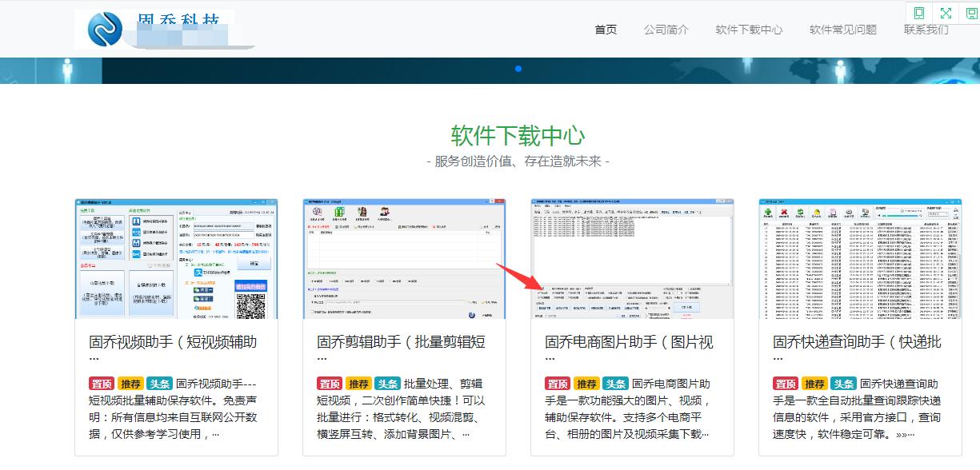
Task: Click the teal 头条 badge on 固乔电商图片助手 card
Action: pyautogui.click(x=615, y=383)
